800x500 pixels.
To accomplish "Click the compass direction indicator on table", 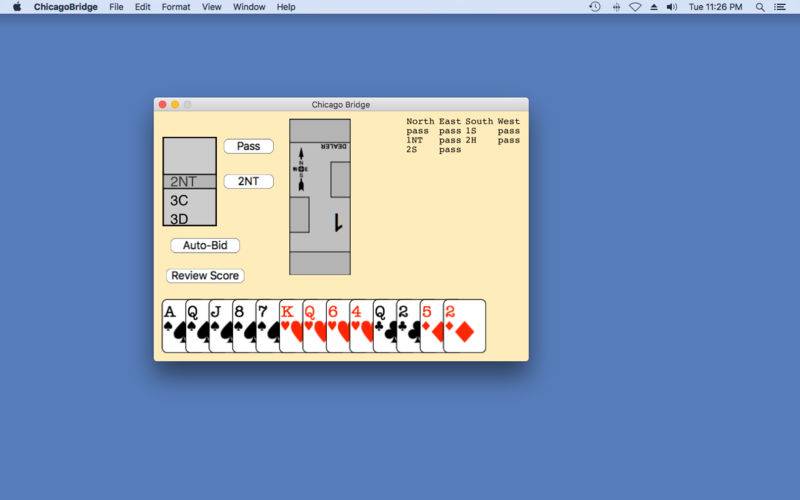I will point(301,169).
